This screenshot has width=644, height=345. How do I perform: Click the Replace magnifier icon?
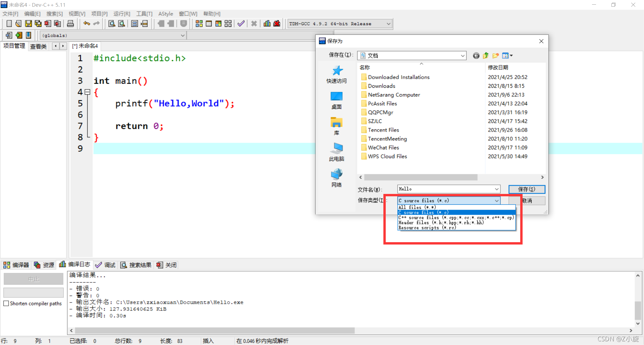(122, 23)
